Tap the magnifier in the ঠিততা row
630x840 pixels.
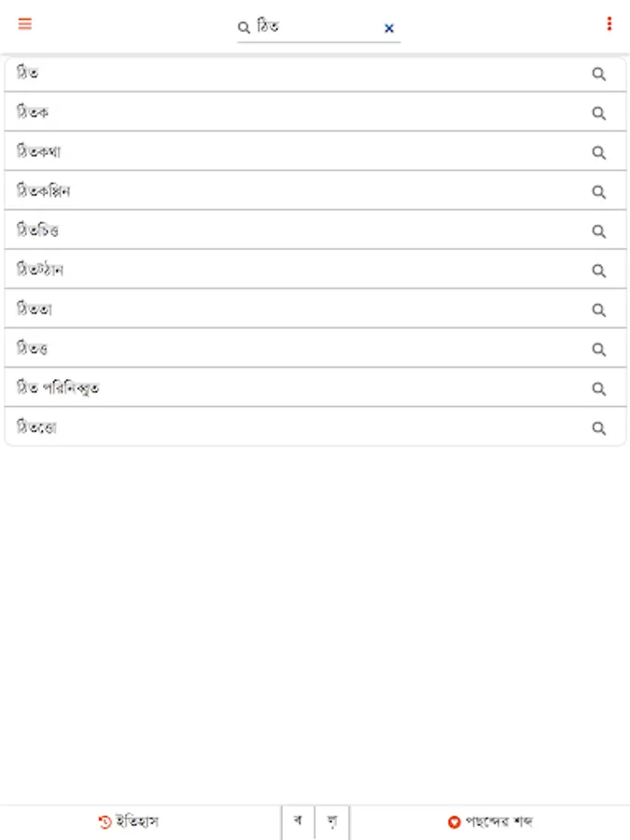click(599, 310)
